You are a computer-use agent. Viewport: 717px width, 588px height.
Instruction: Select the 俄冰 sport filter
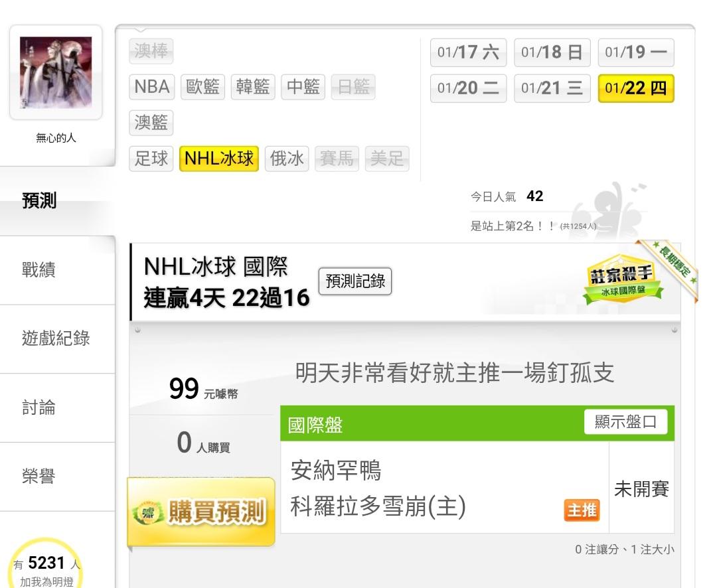[287, 159]
